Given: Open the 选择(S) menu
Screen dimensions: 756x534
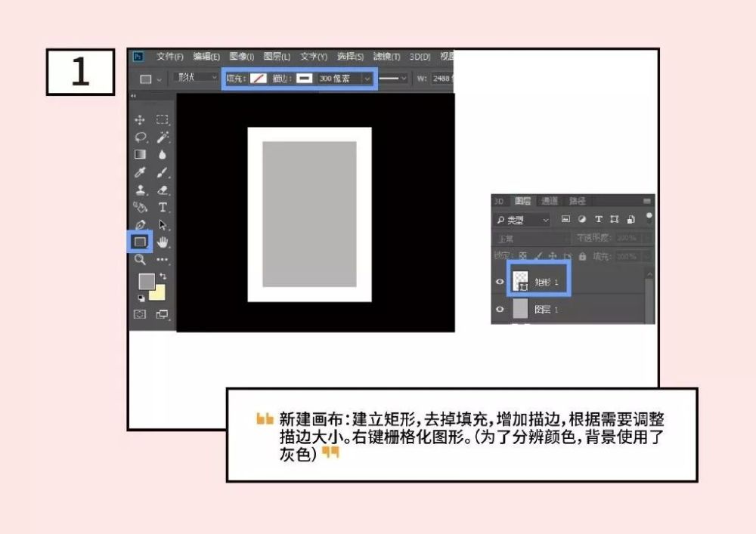Looking at the screenshot, I should coord(350,57).
